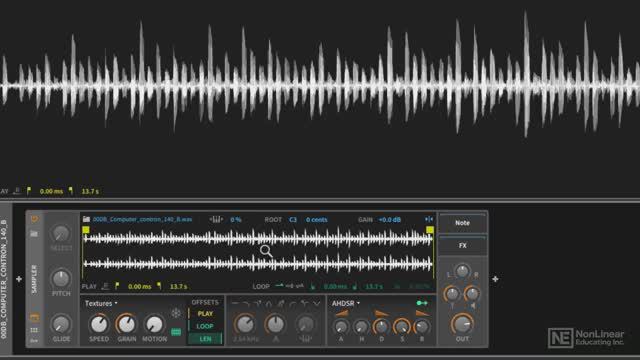Viewport: 640px width, 360px height.
Task: Adjust the MOTION knob
Action: 154,324
